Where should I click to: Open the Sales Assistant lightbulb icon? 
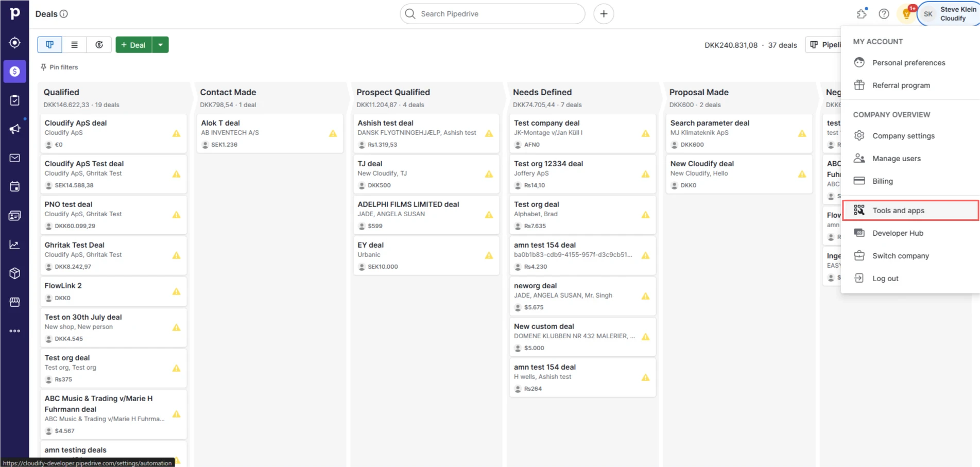pyautogui.click(x=907, y=14)
